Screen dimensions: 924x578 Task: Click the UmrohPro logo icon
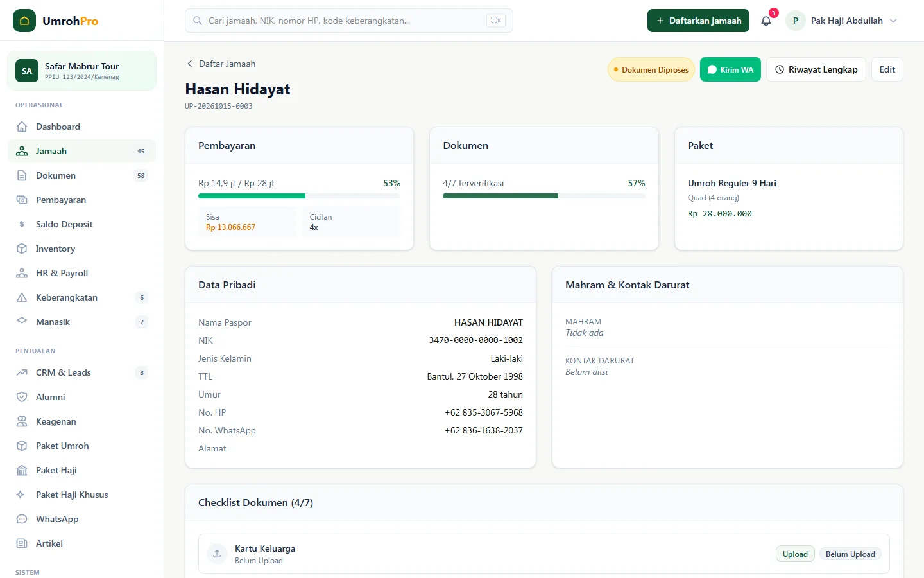pyautogui.click(x=24, y=21)
